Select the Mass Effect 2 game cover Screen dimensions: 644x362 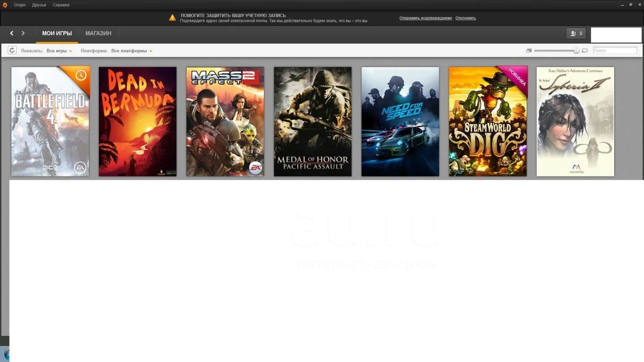click(225, 122)
